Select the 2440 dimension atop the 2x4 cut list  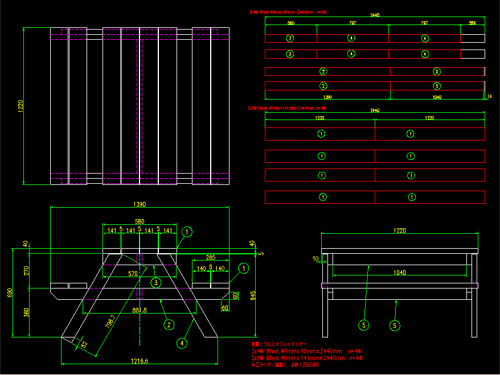[x=375, y=15]
